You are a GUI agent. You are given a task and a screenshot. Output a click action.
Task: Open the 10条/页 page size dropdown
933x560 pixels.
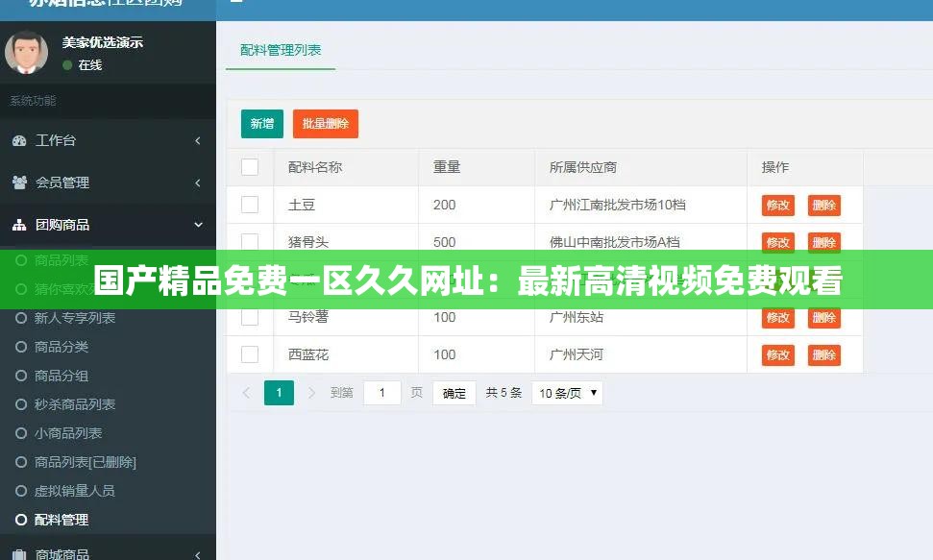click(x=566, y=392)
